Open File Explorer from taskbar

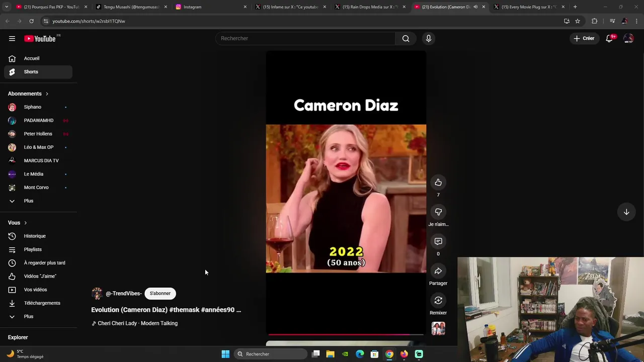tap(330, 354)
